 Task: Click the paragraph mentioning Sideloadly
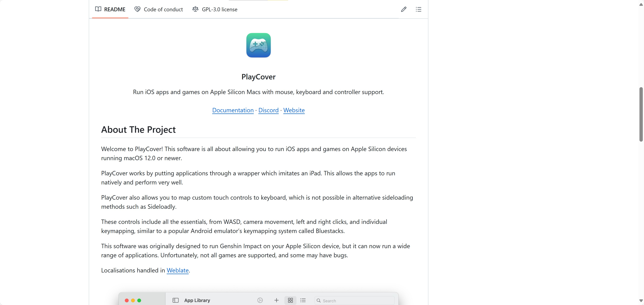tap(257, 202)
